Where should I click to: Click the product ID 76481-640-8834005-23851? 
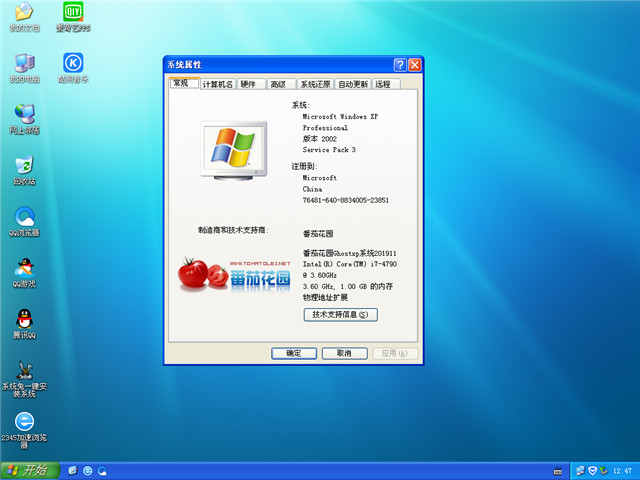[345, 200]
